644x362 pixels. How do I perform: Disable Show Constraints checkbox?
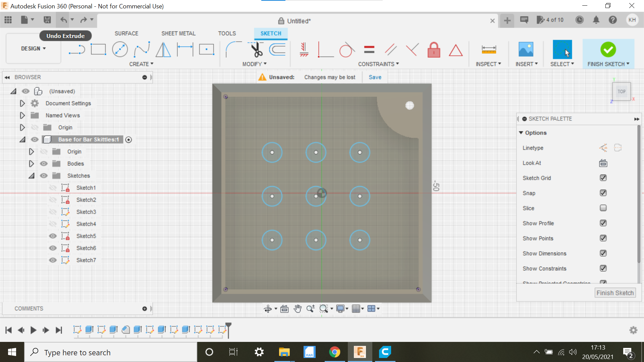pos(603,268)
